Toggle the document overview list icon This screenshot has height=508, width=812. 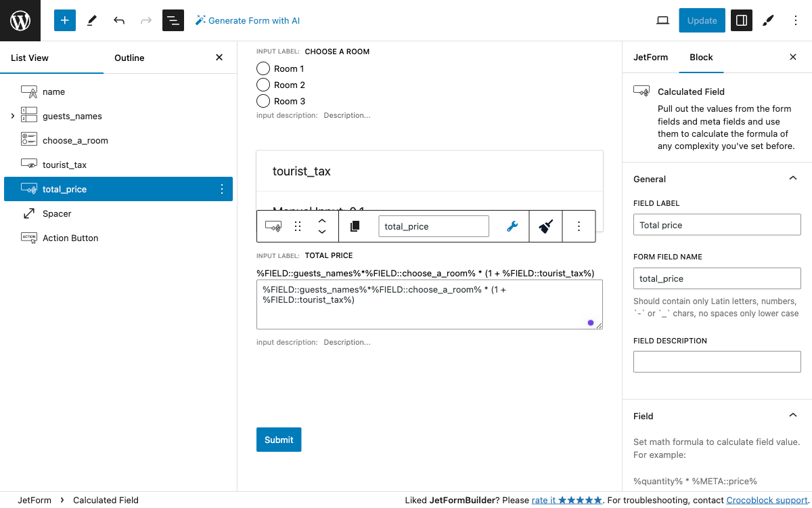tap(173, 20)
